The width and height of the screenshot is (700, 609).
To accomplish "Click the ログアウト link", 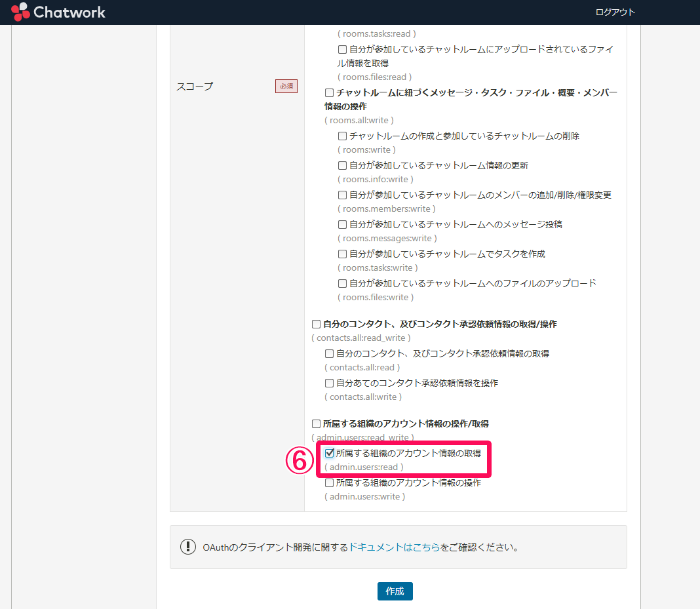I will (615, 12).
